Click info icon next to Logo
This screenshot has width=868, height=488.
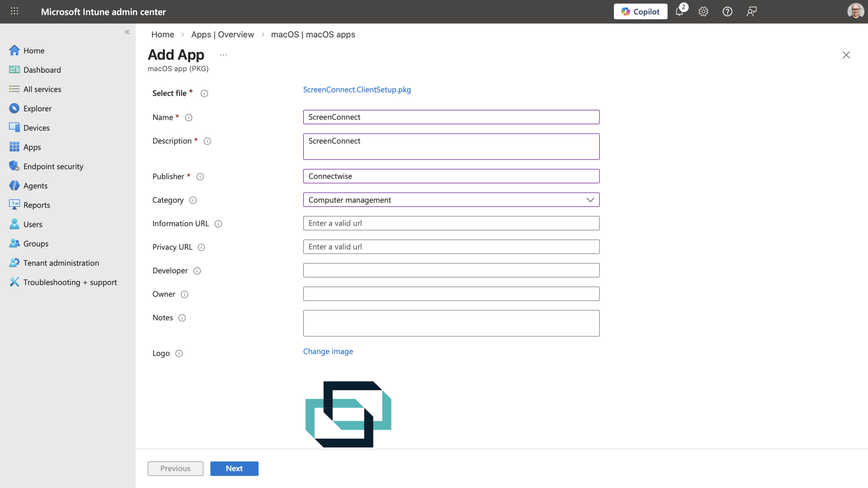pyautogui.click(x=179, y=353)
